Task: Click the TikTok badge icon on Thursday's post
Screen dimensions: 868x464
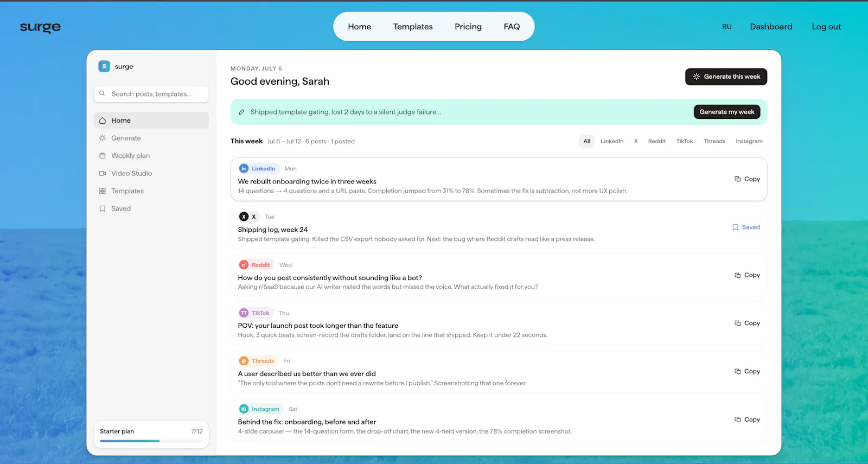Action: [244, 313]
